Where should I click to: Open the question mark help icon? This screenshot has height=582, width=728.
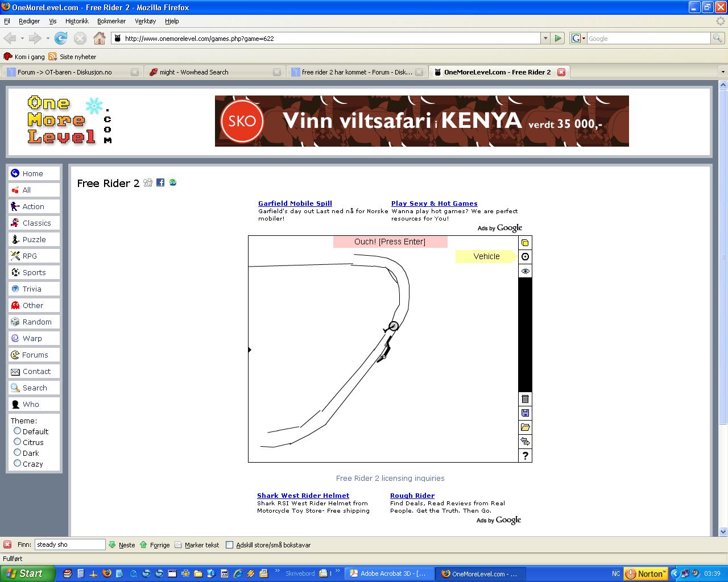coord(525,456)
